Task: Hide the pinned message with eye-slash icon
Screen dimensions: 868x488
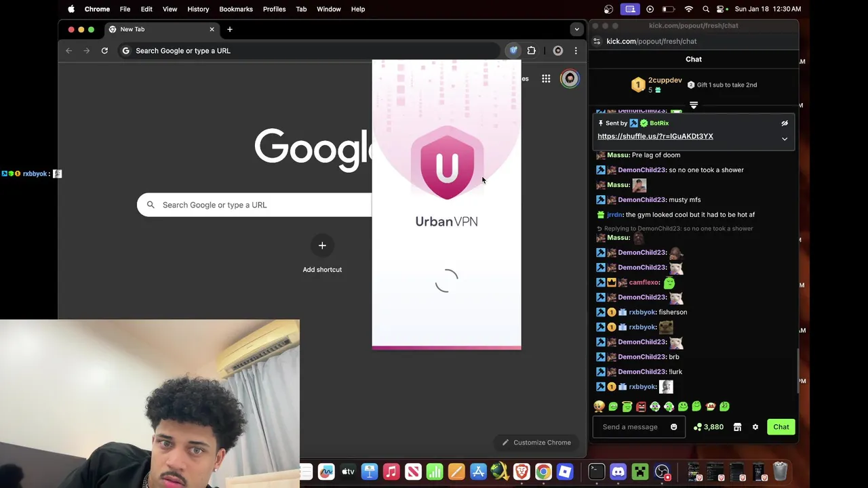Action: pos(785,123)
